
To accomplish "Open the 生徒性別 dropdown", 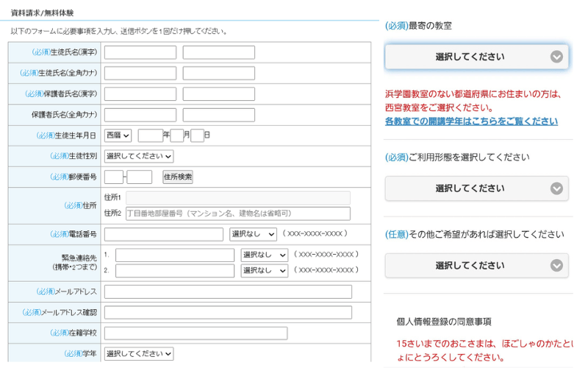I will [x=139, y=156].
